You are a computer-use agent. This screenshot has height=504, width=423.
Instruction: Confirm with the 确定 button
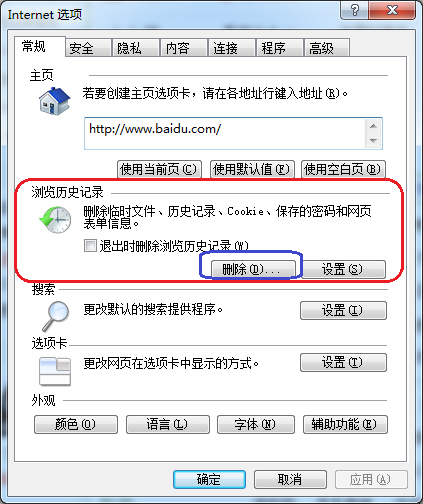209,479
